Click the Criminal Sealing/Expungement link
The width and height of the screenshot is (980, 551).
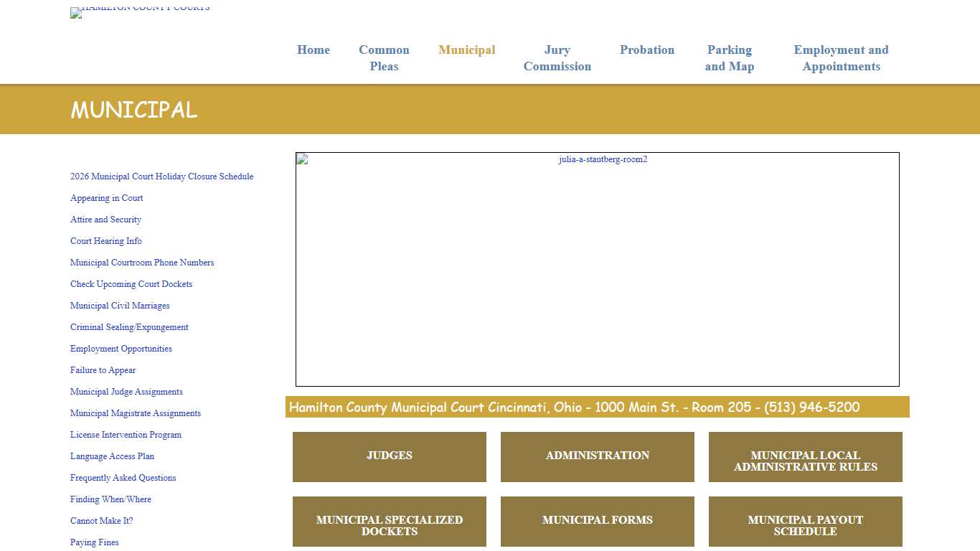tap(129, 327)
